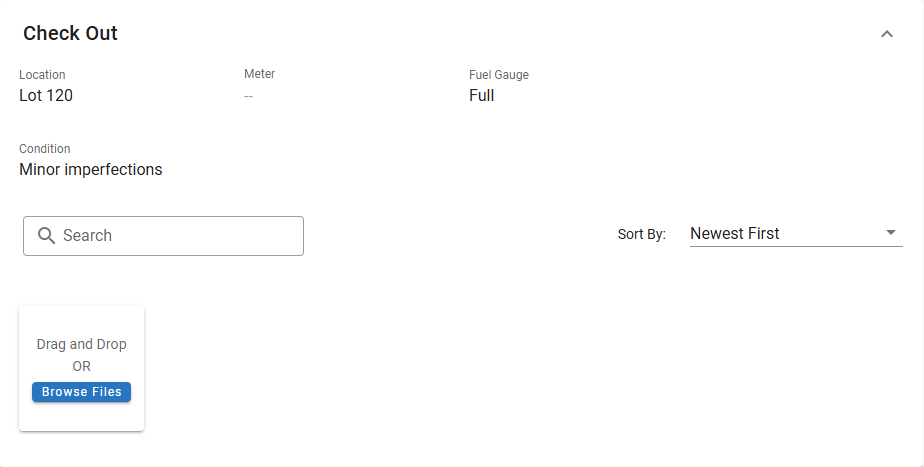Click the Sort By label
The width and height of the screenshot is (924, 467).
point(641,234)
